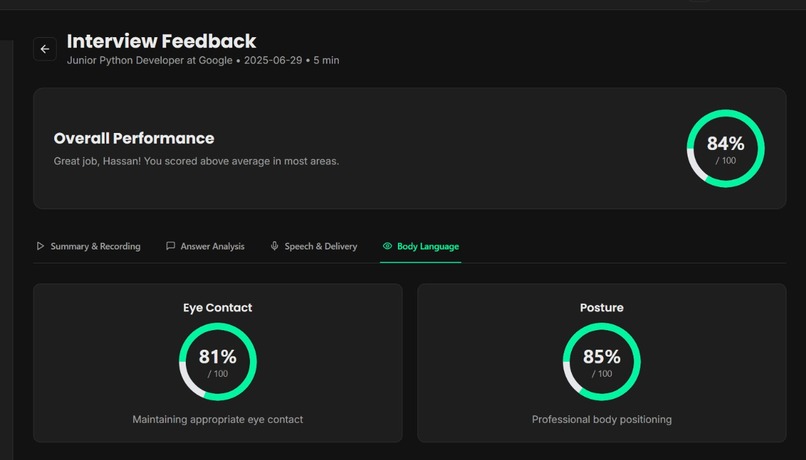This screenshot has width=806, height=460.
Task: Open the Speech & Delivery tab
Action: coord(314,246)
